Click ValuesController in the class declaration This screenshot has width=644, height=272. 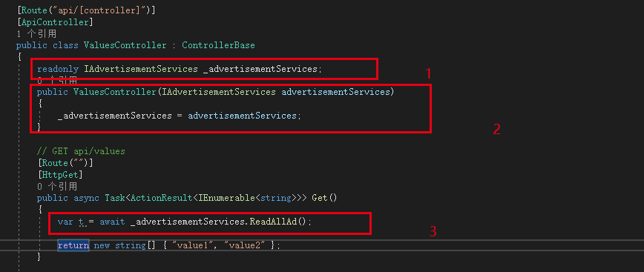tap(125, 45)
